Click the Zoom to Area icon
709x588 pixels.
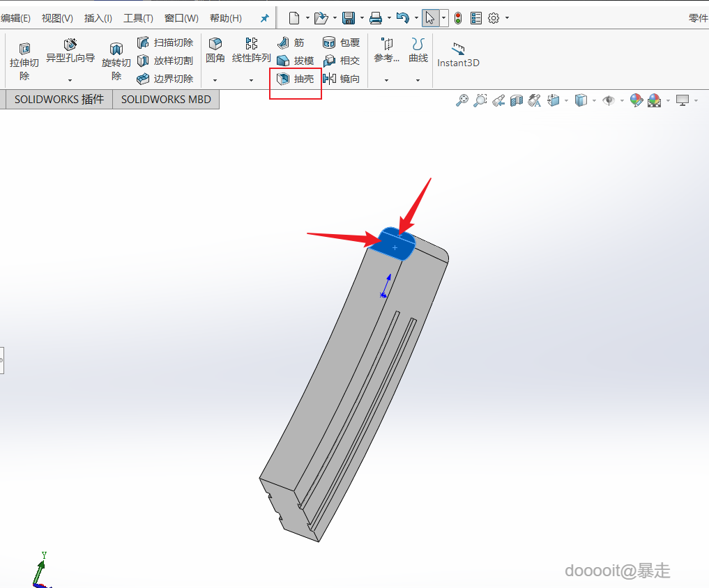(480, 100)
